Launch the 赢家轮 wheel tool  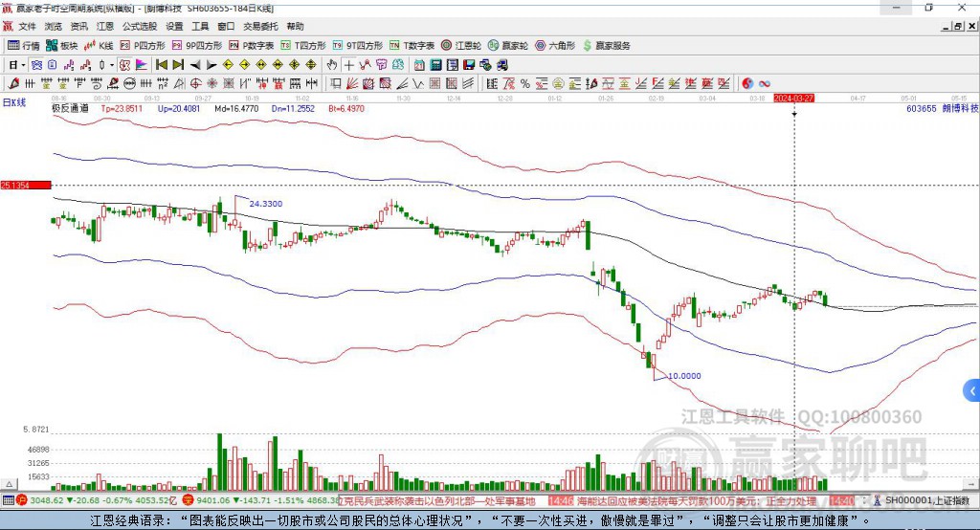pos(508,46)
